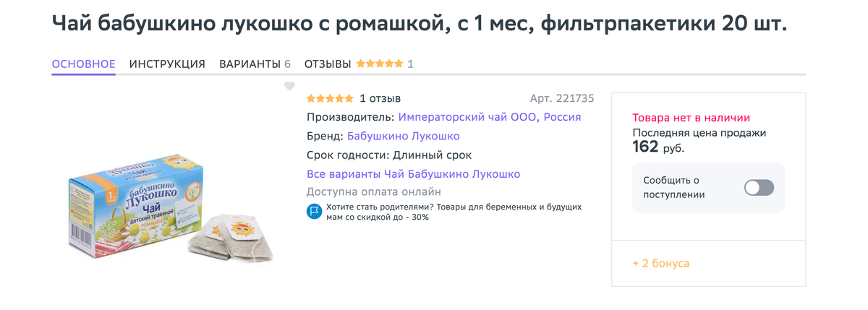Click the article number Арт. 221735
This screenshot has height=310, width=868.
pos(562,98)
